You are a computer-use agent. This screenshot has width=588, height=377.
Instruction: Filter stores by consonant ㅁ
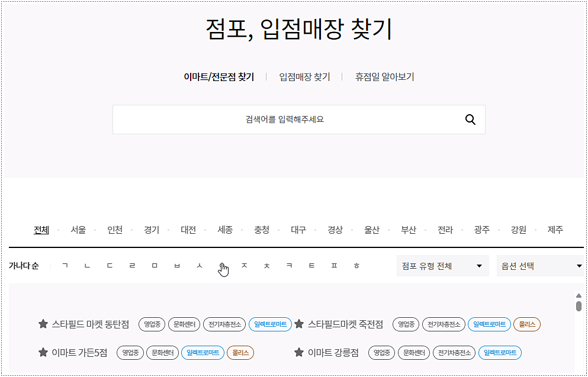point(155,266)
